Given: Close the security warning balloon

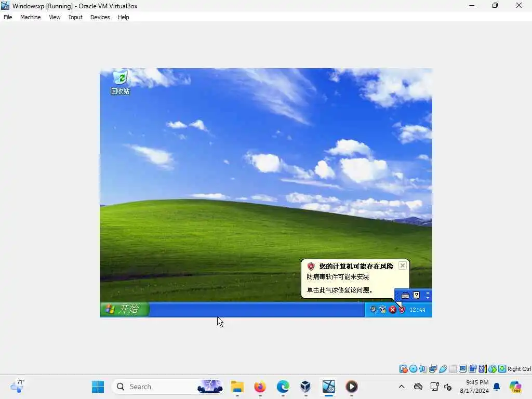Looking at the screenshot, I should [403, 265].
